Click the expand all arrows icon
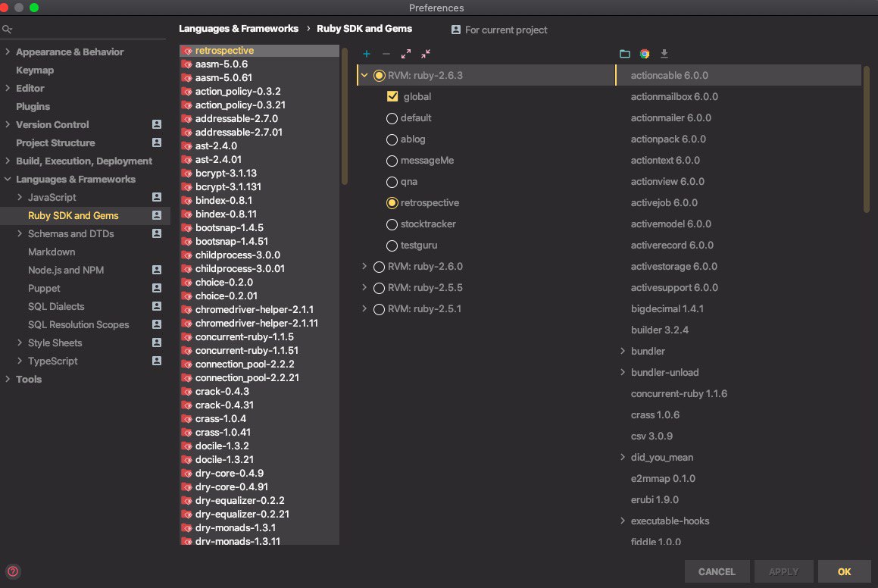This screenshot has height=588, width=878. pyautogui.click(x=406, y=54)
